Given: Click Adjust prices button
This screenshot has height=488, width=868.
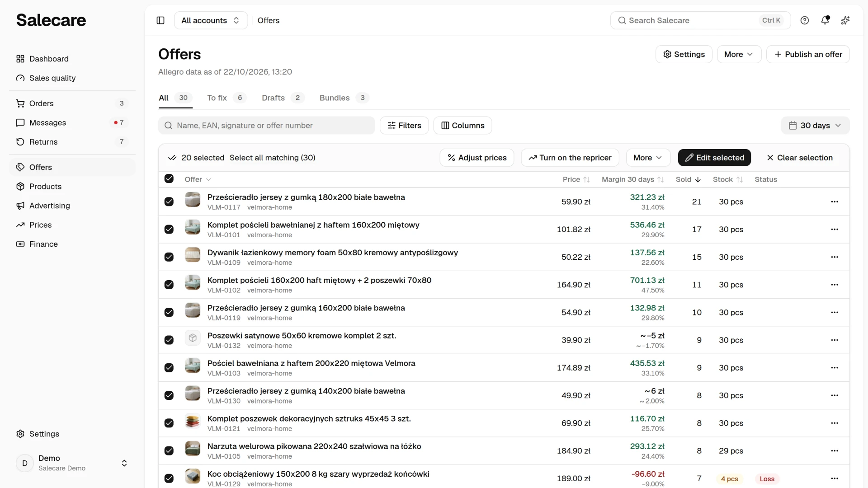Looking at the screenshot, I should point(477,158).
